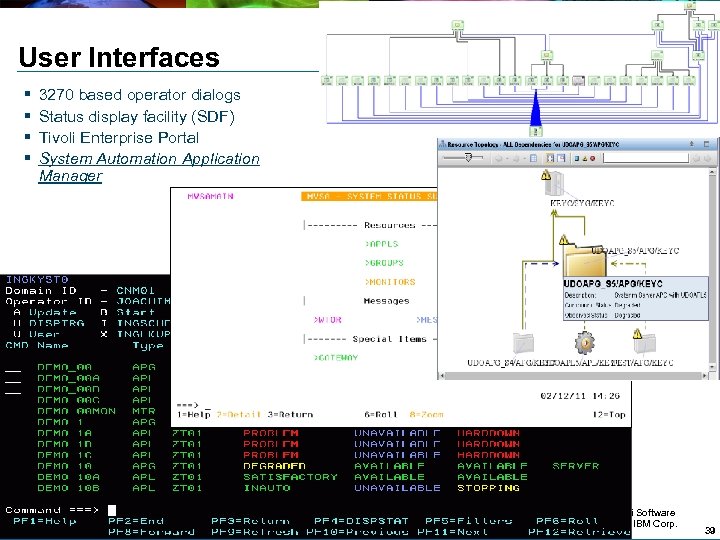Open the table view icon in topology toolbar
The image size is (720, 540).
click(x=533, y=158)
